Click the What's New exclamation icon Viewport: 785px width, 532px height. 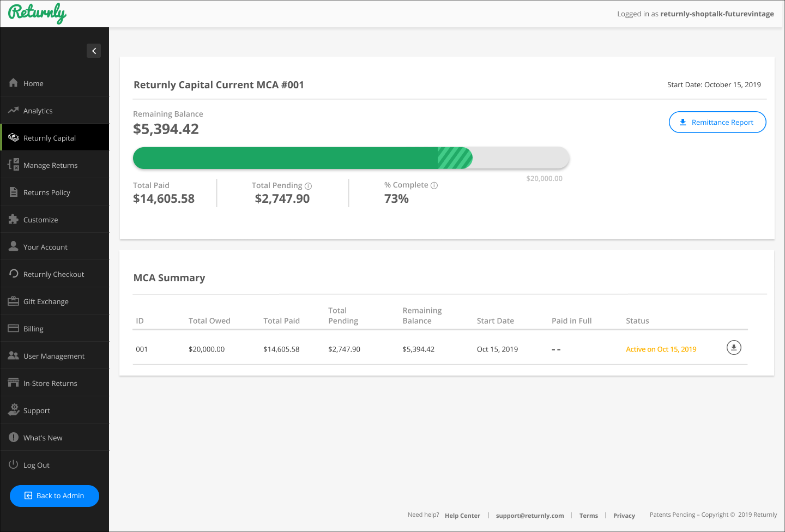(14, 437)
